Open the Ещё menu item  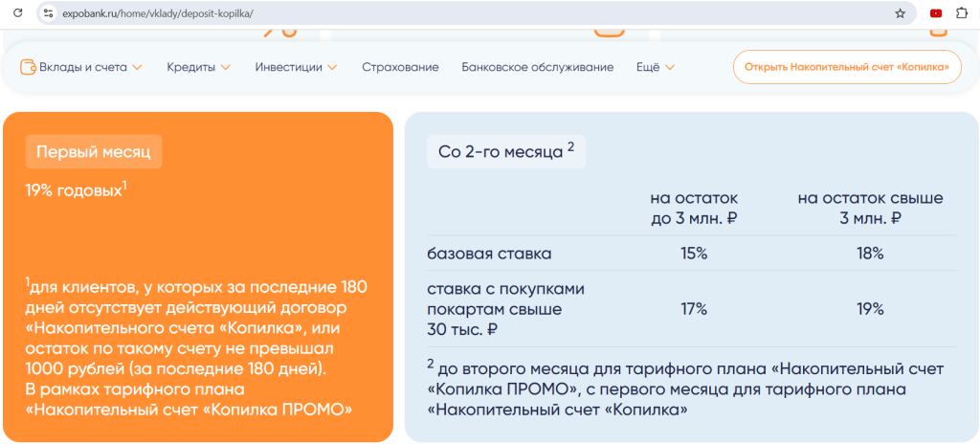pyautogui.click(x=648, y=67)
